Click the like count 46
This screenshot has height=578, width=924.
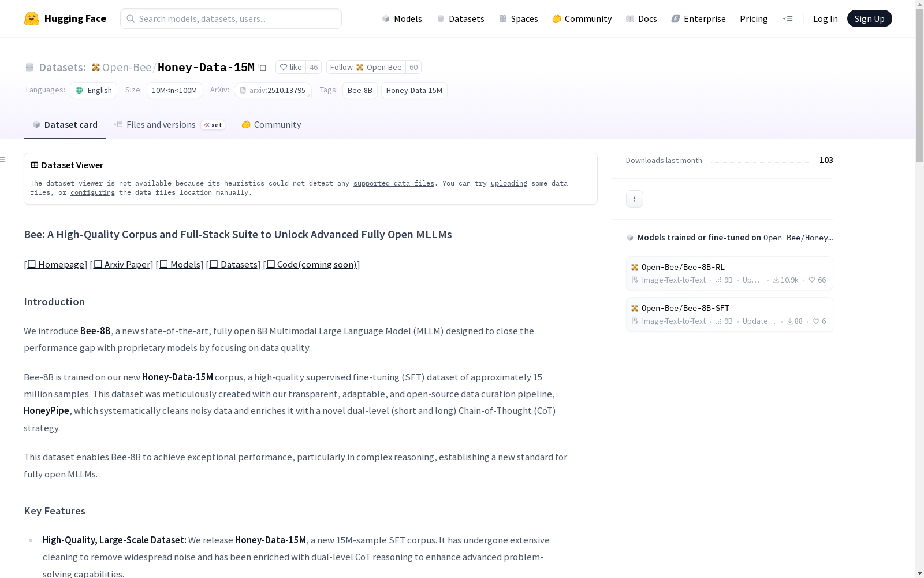point(314,67)
